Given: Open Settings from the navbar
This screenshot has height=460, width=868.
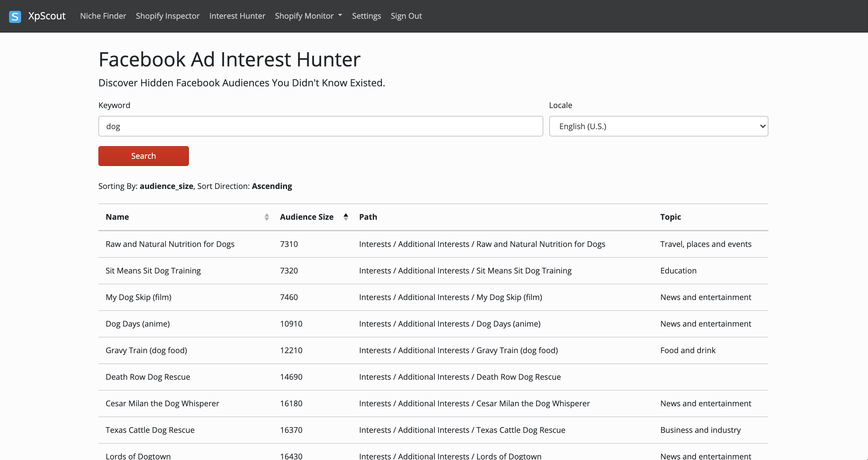Looking at the screenshot, I should coord(366,16).
